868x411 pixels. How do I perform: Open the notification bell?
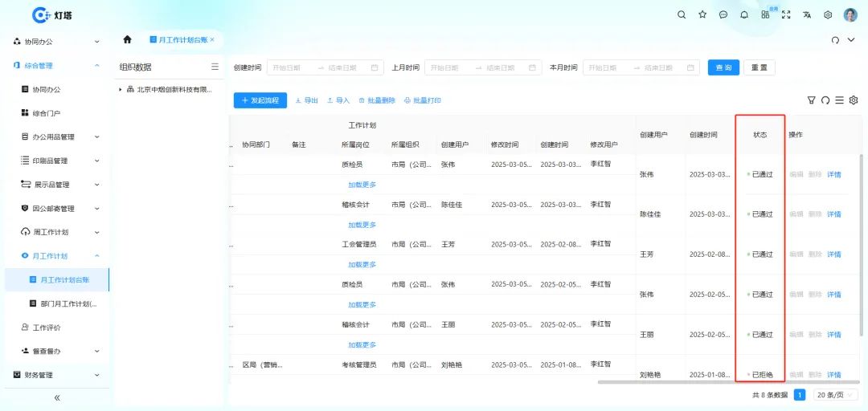point(744,15)
